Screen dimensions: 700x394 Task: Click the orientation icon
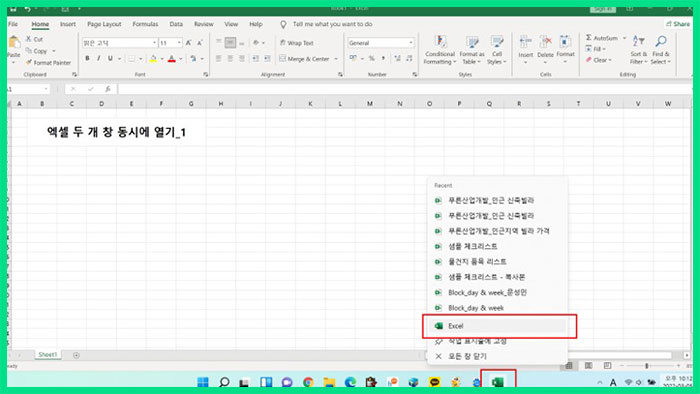[x=256, y=43]
